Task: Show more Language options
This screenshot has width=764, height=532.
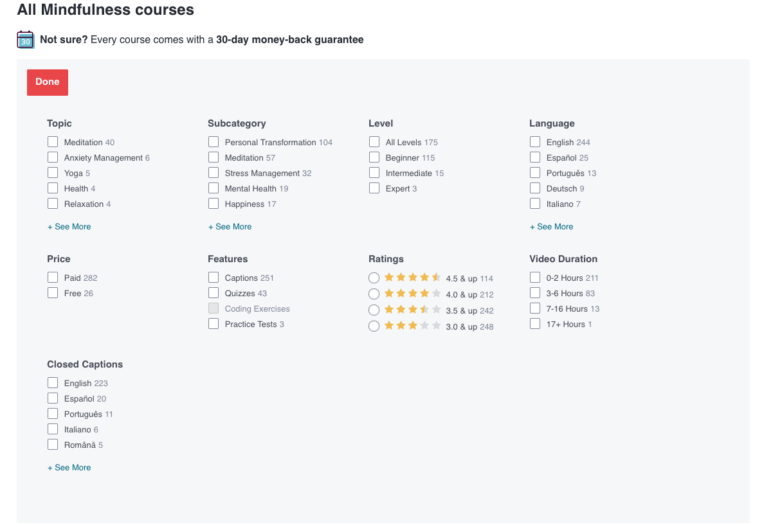Action: [x=551, y=226]
